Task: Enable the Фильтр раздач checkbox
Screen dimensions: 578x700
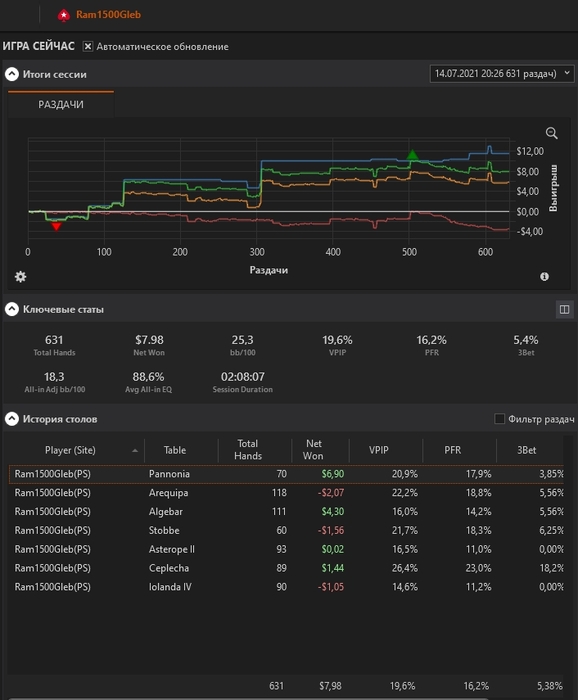Action: point(499,419)
